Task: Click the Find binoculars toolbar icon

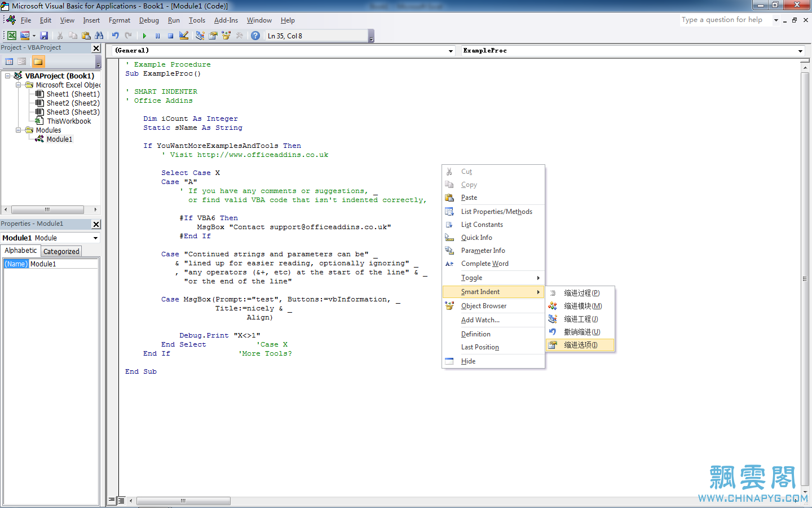Action: 99,36
